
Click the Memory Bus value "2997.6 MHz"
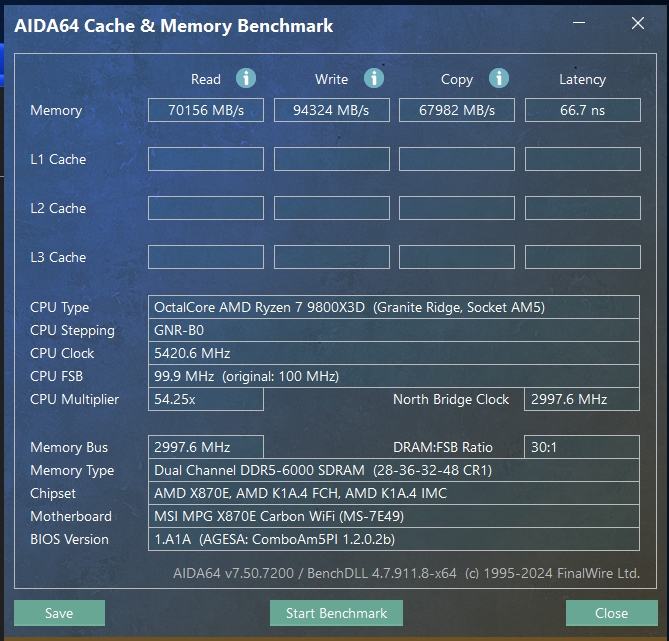(206, 447)
